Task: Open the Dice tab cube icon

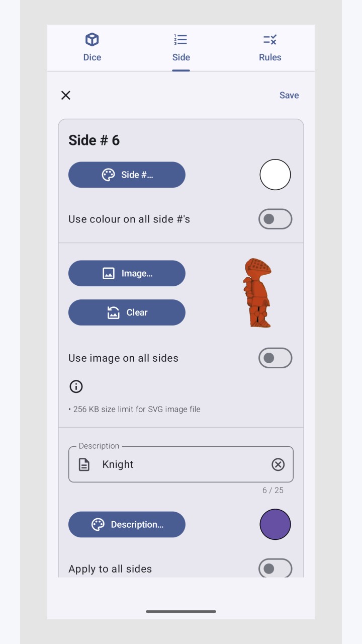Action: pyautogui.click(x=92, y=39)
